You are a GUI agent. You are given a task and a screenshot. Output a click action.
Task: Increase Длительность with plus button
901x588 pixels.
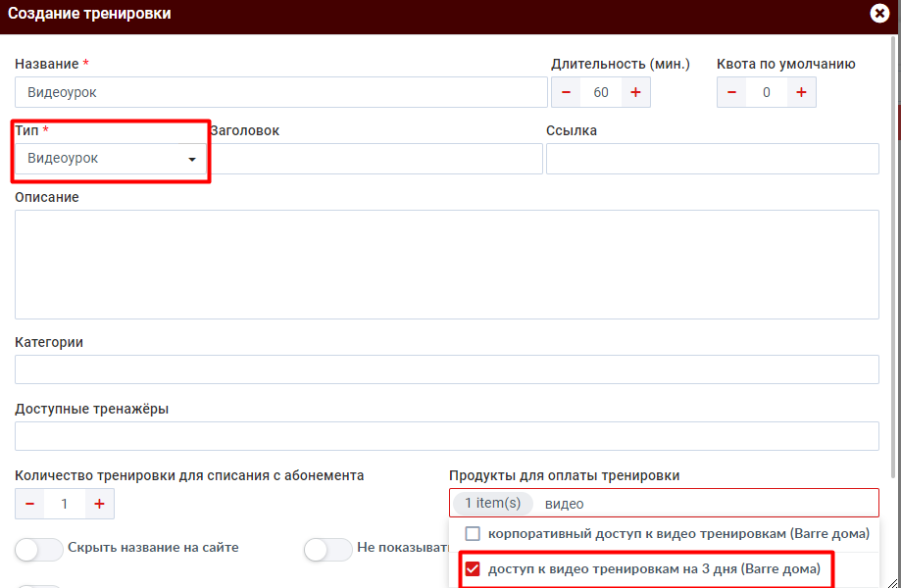[x=635, y=92]
